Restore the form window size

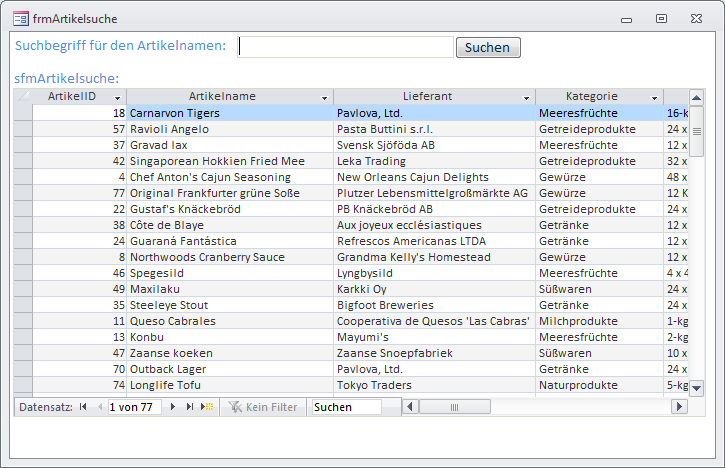(661, 18)
